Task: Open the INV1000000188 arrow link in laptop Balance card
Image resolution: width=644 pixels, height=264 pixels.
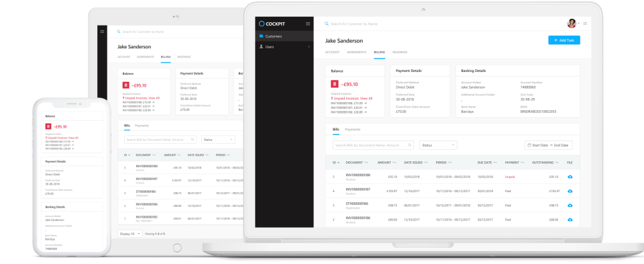Action: (366, 103)
